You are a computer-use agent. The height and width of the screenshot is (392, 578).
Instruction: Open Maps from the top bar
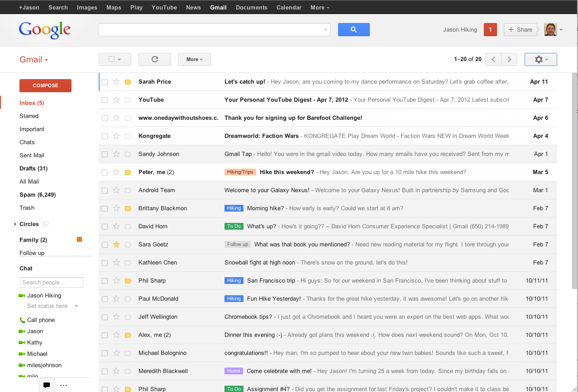click(x=114, y=7)
